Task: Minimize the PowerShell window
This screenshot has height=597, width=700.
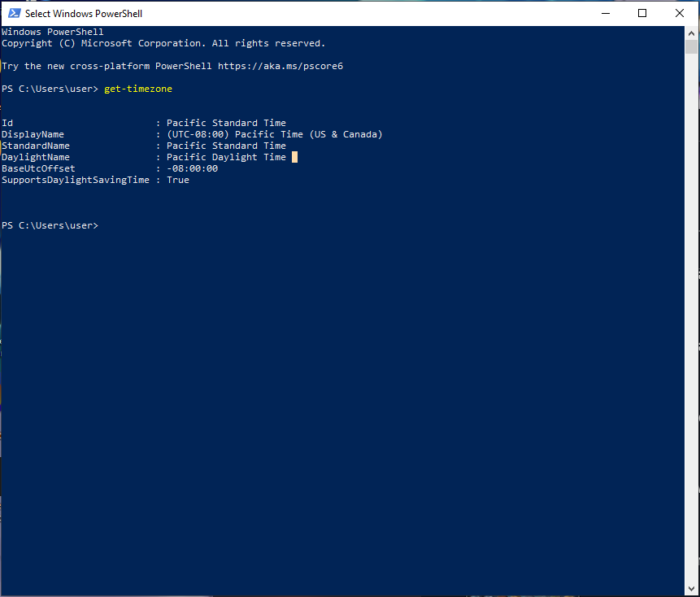Action: tap(606, 13)
